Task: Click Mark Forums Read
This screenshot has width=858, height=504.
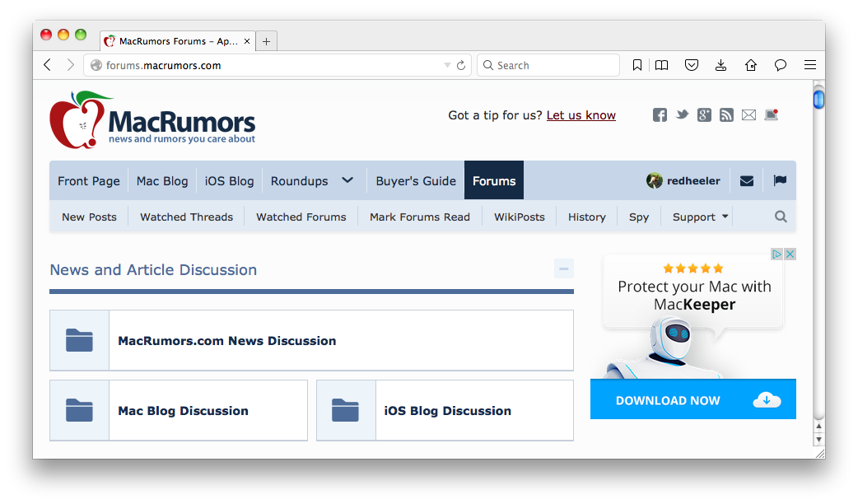Action: coord(420,217)
